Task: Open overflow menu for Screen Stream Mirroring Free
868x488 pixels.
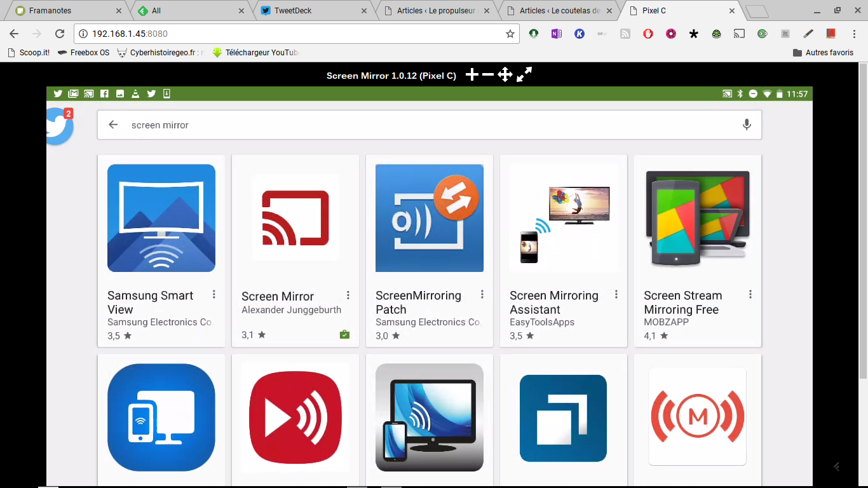Action: [x=750, y=294]
